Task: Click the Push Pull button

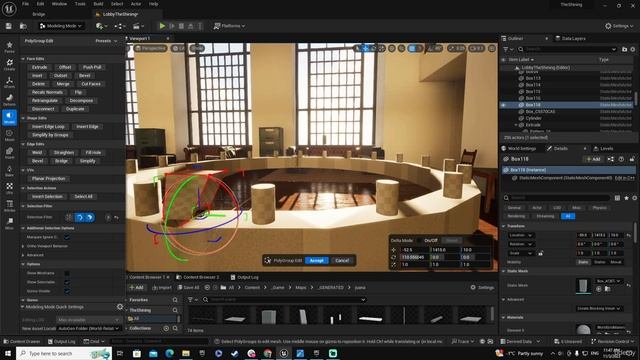Action: (92, 67)
